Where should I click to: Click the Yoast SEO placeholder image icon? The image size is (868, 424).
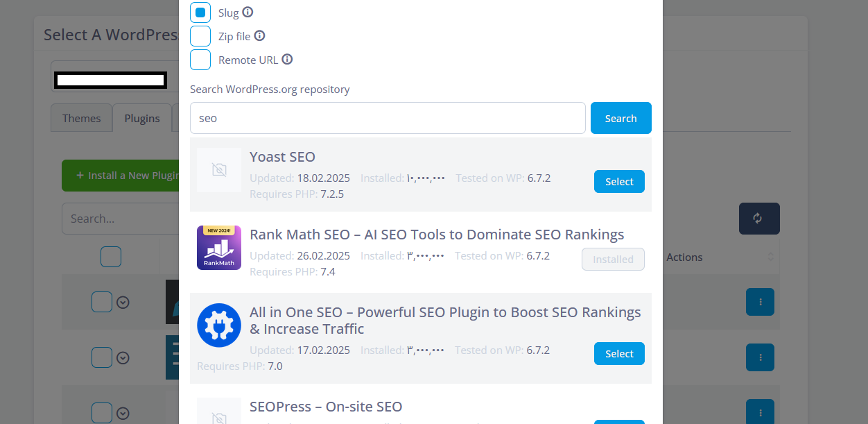coord(219,170)
